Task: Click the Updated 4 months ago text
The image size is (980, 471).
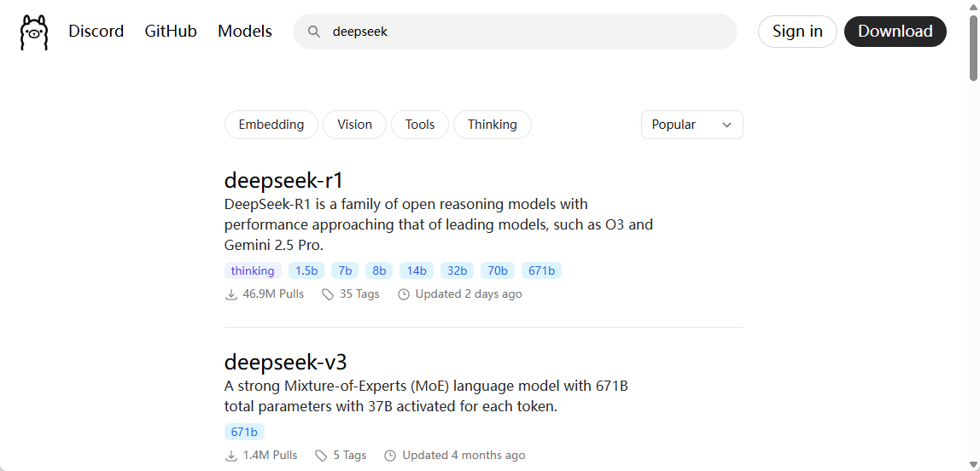Action: coord(464,456)
